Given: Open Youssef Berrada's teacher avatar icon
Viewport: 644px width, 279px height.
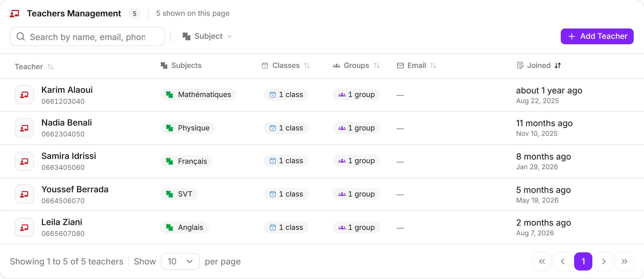Looking at the screenshot, I should 24,194.
